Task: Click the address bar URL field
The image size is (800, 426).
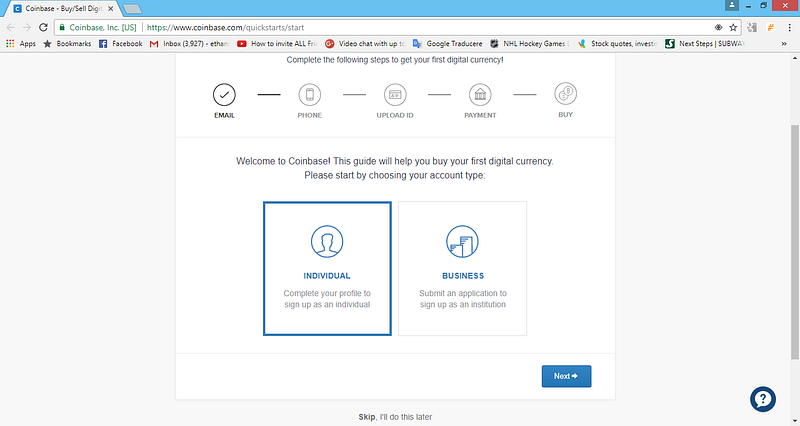Action: tap(398, 28)
